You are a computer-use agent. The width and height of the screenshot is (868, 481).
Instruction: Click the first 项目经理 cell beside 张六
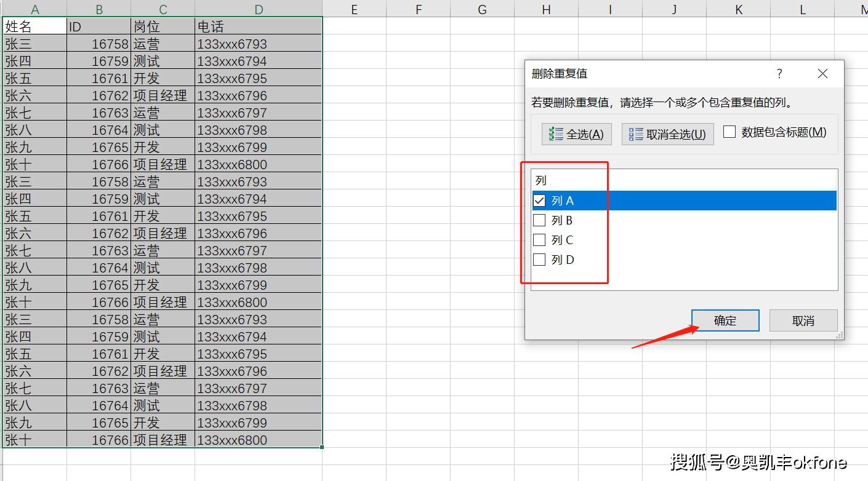pyautogui.click(x=163, y=95)
